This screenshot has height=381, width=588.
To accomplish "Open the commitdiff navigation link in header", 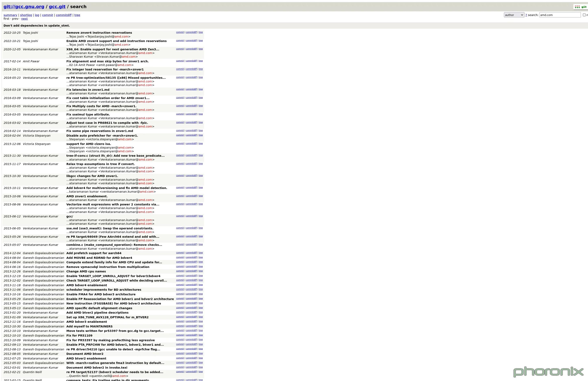I will point(64,15).
